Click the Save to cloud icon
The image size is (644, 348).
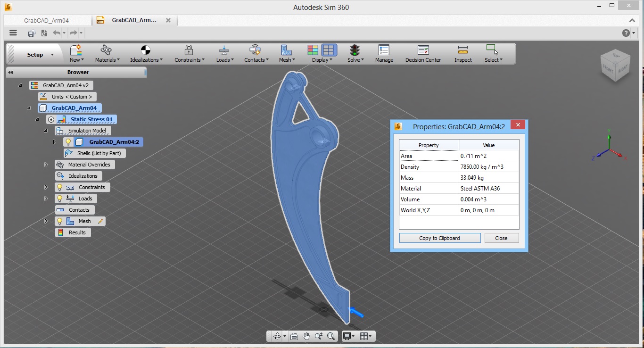coord(31,33)
